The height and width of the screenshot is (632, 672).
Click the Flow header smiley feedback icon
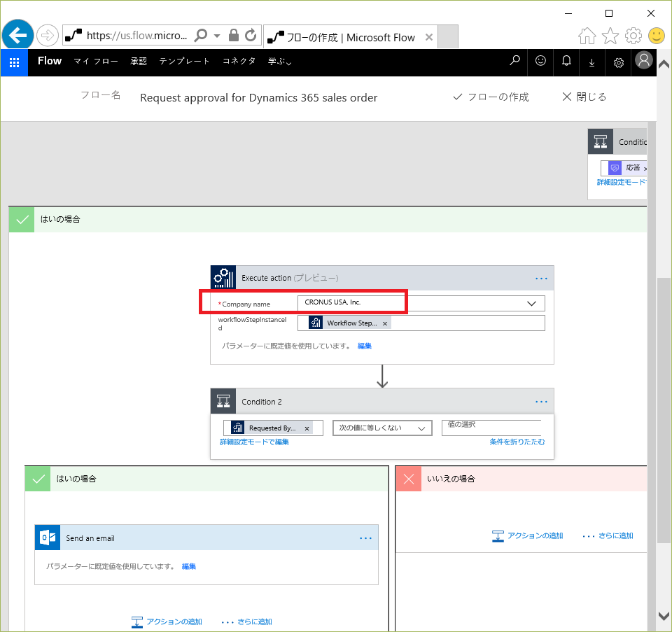pyautogui.click(x=540, y=61)
